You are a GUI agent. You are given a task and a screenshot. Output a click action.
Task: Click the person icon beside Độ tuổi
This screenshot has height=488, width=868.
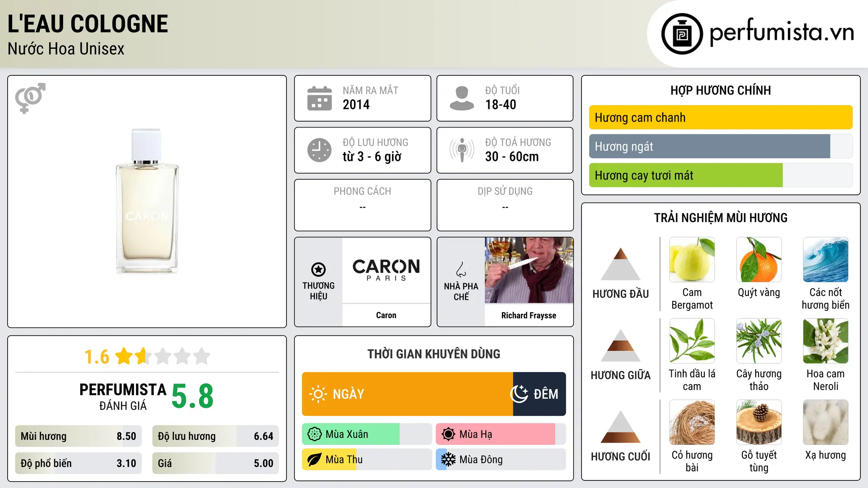coord(462,98)
